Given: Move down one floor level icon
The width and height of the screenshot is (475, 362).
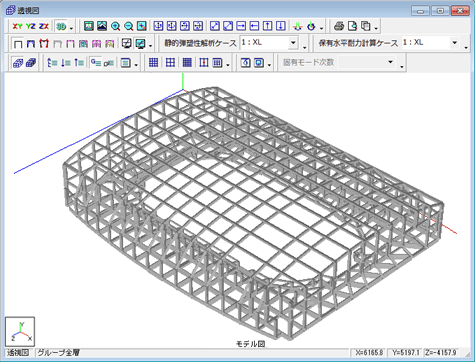Looking at the screenshot, I should pyautogui.click(x=66, y=62).
